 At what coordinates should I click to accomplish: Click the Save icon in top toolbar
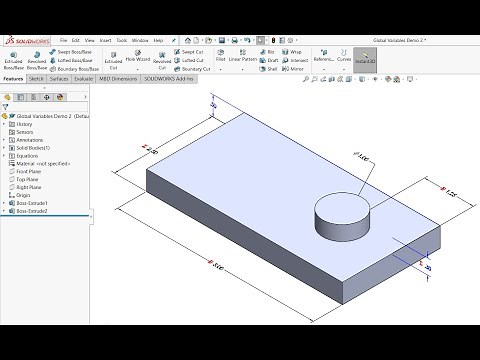pyautogui.click(x=222, y=40)
